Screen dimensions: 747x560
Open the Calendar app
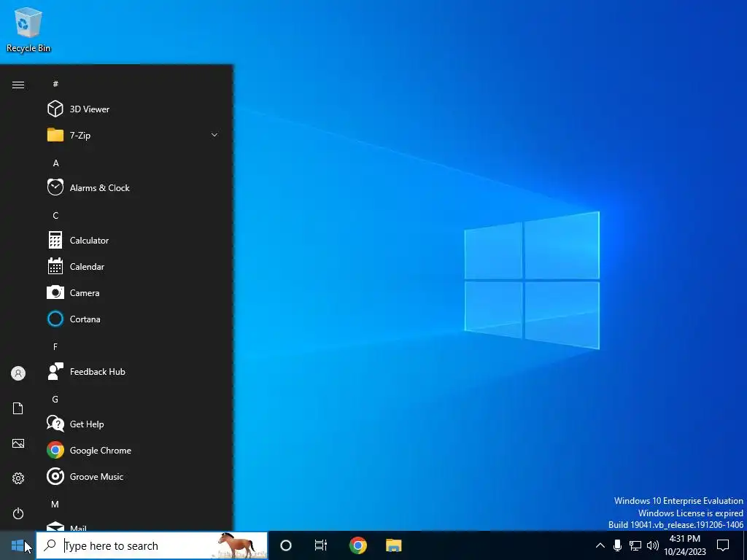pos(133,267)
